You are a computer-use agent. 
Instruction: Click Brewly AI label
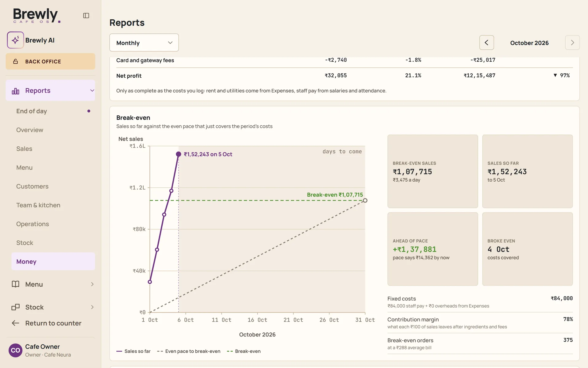click(x=40, y=40)
